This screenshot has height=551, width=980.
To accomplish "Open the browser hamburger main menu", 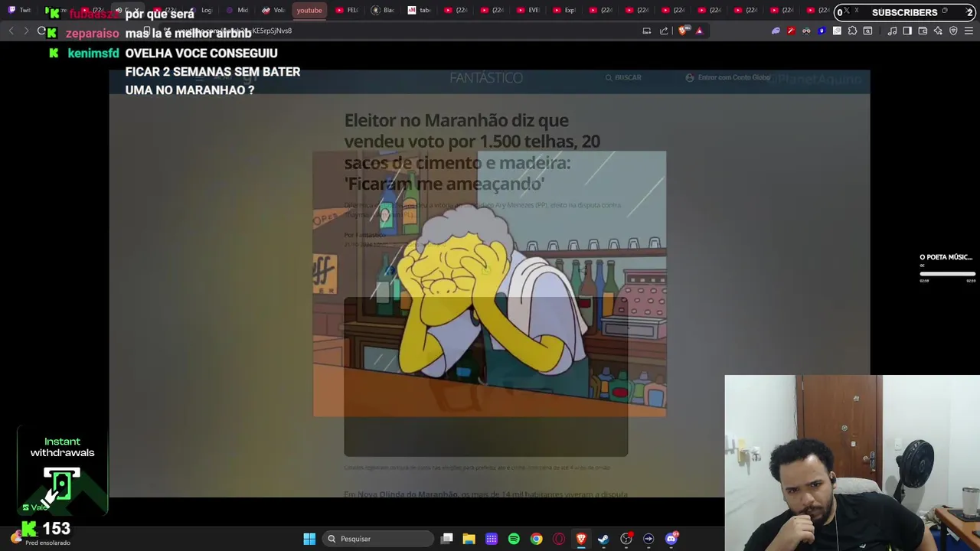I will [x=969, y=31].
